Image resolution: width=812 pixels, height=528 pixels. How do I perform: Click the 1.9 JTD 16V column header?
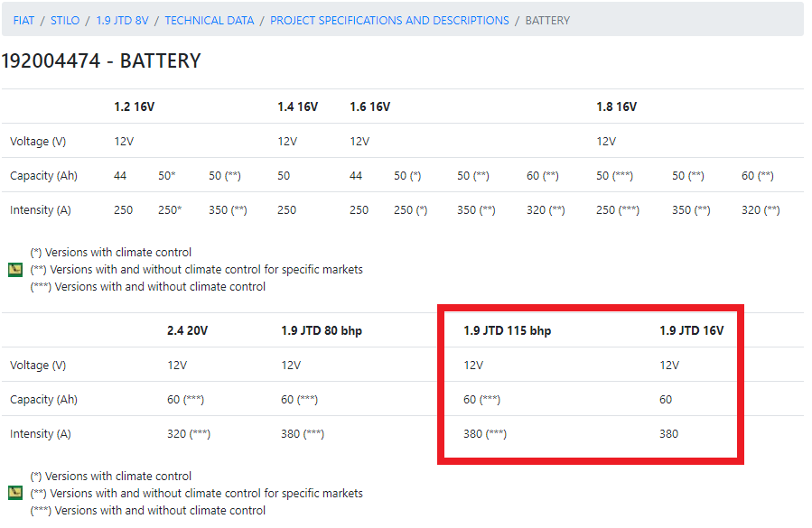tap(692, 330)
